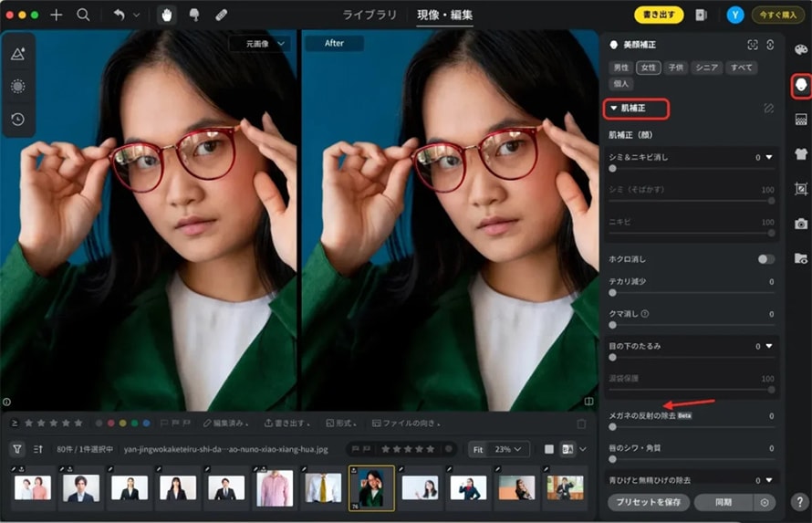Click the yellow 書き出す button
This screenshot has width=812, height=523.
658,15
